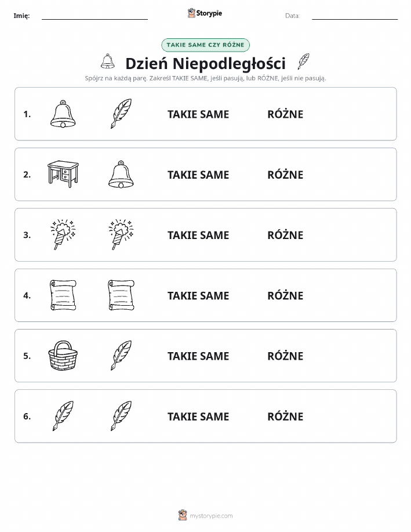This screenshot has height=532, width=411.
Task: Click the TAKIE SAME CZY RÓŻNE badge
Action: (x=205, y=45)
